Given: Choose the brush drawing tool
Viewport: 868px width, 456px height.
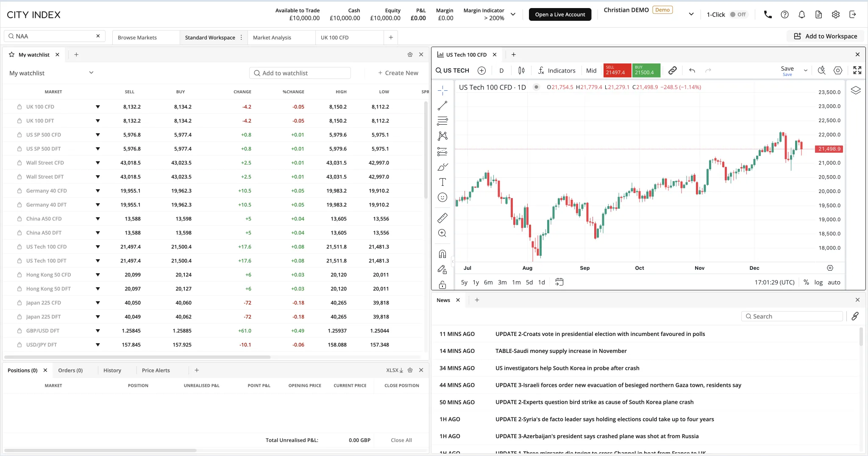Looking at the screenshot, I should (x=443, y=167).
